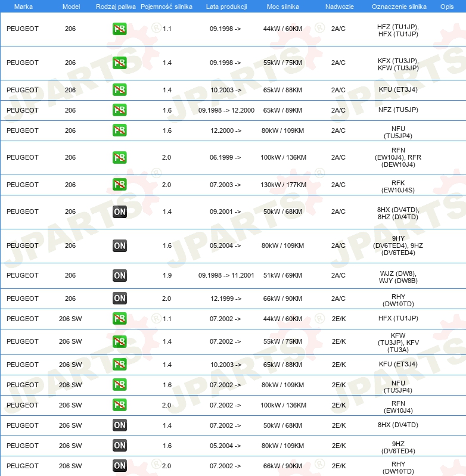Click the ON icon in the 206 SW 05.2004 row
The width and height of the screenshot is (466, 476).
[x=120, y=446]
